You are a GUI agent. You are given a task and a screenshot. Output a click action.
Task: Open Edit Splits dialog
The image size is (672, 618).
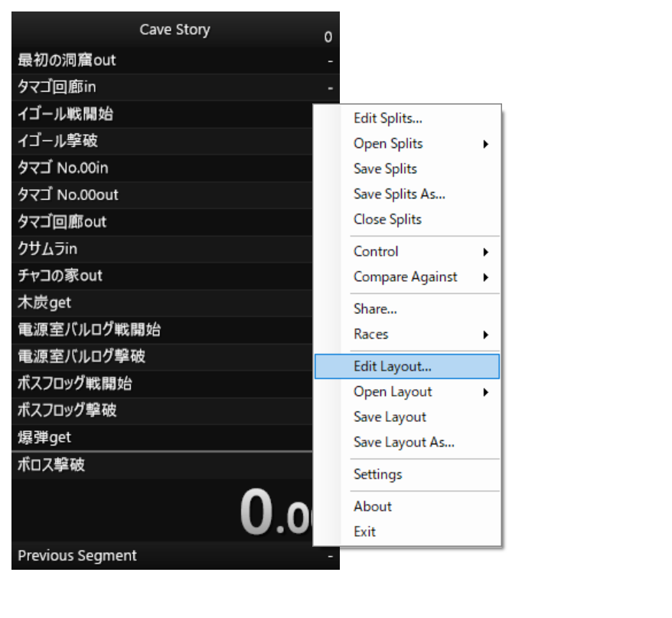[x=407, y=119]
